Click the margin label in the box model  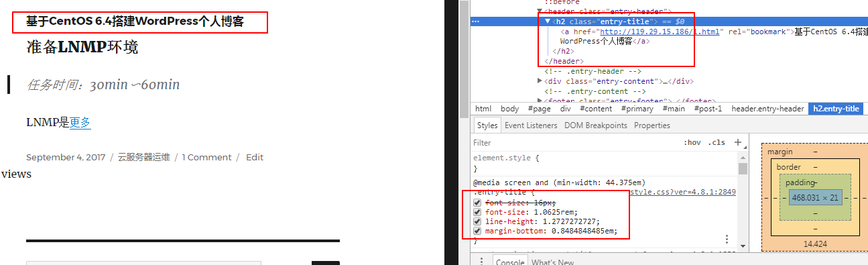click(780, 152)
